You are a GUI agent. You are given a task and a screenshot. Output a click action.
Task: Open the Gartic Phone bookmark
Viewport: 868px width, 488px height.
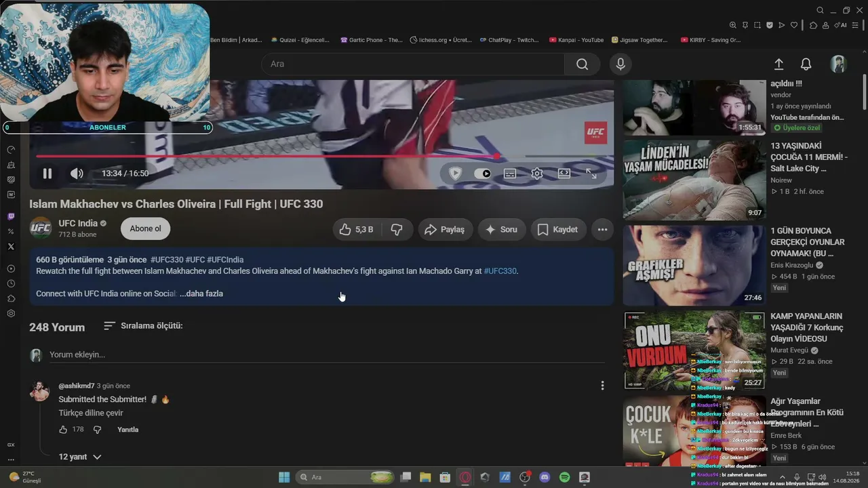tap(372, 40)
